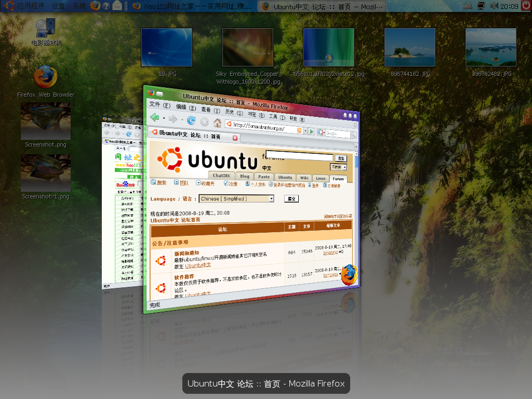Open the Ubuntu中文 论坛首页 link
The width and height of the screenshot is (532, 399).
pos(175,220)
